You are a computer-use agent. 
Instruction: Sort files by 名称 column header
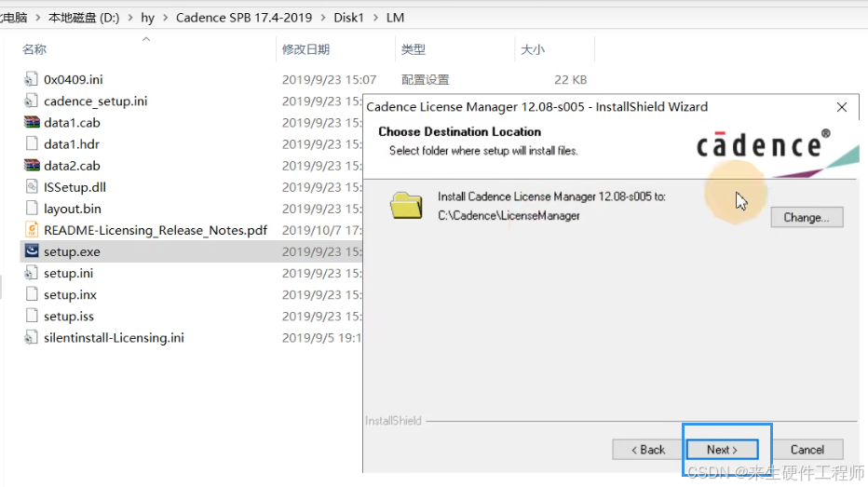click(x=34, y=49)
